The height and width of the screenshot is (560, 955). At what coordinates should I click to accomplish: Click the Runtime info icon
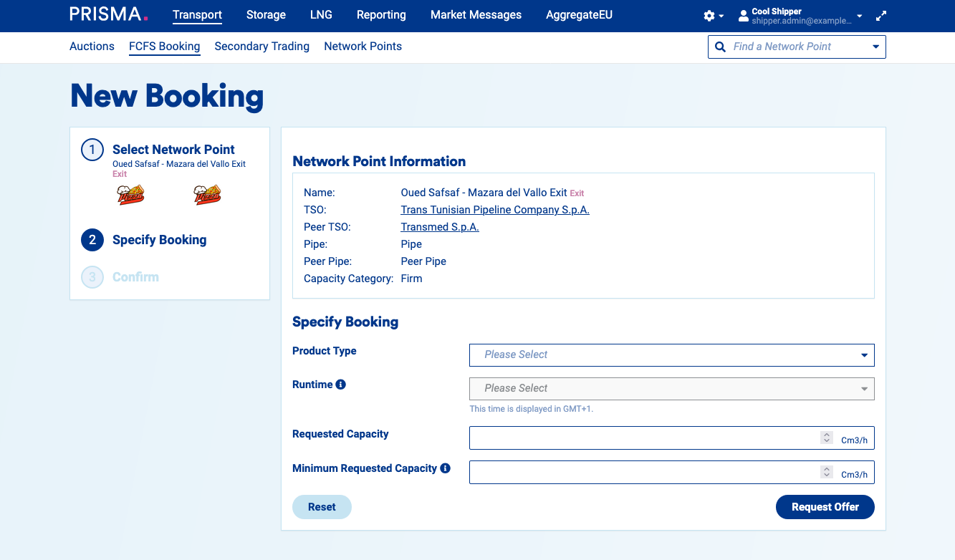[x=341, y=385]
